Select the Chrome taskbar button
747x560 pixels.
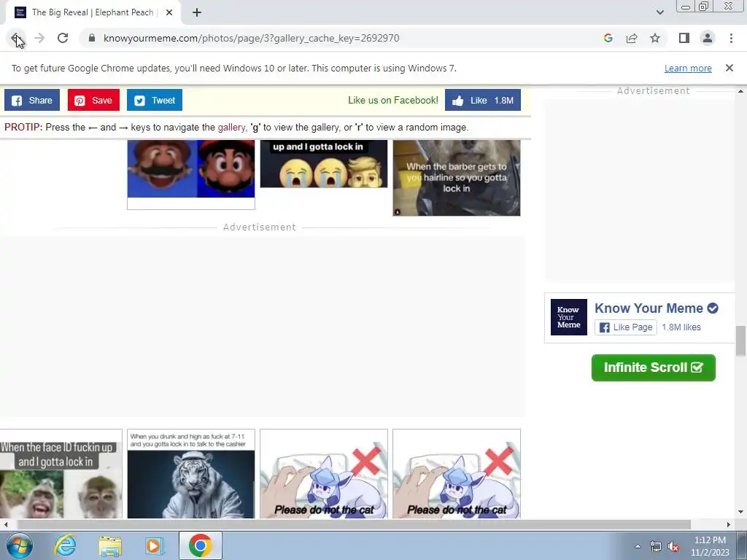201,545
